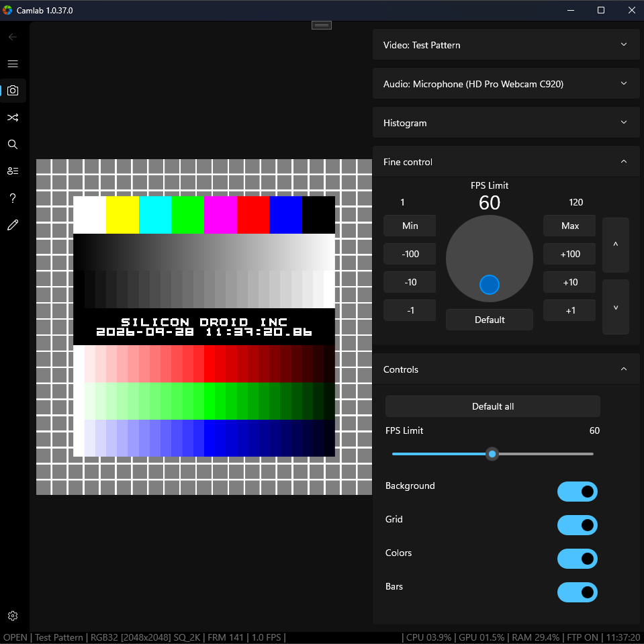Open the hamburger navigation menu
Image resolution: width=644 pixels, height=644 pixels.
[x=13, y=64]
